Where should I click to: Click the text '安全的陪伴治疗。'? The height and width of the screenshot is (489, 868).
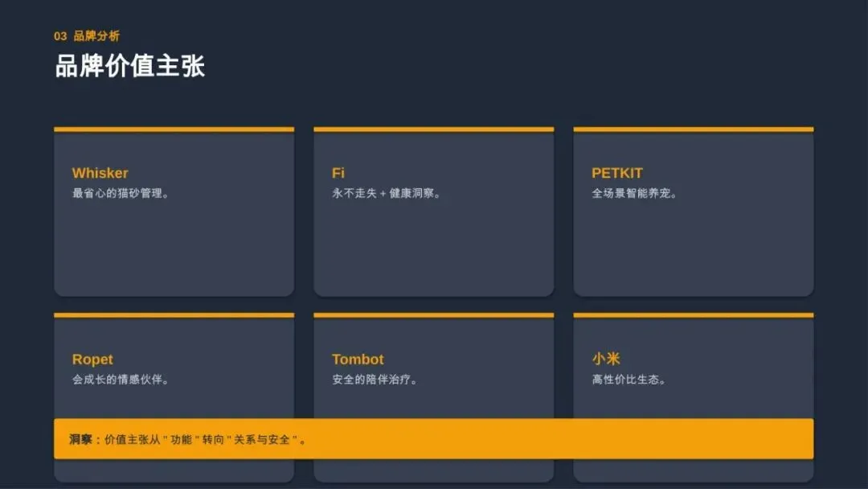(x=375, y=380)
